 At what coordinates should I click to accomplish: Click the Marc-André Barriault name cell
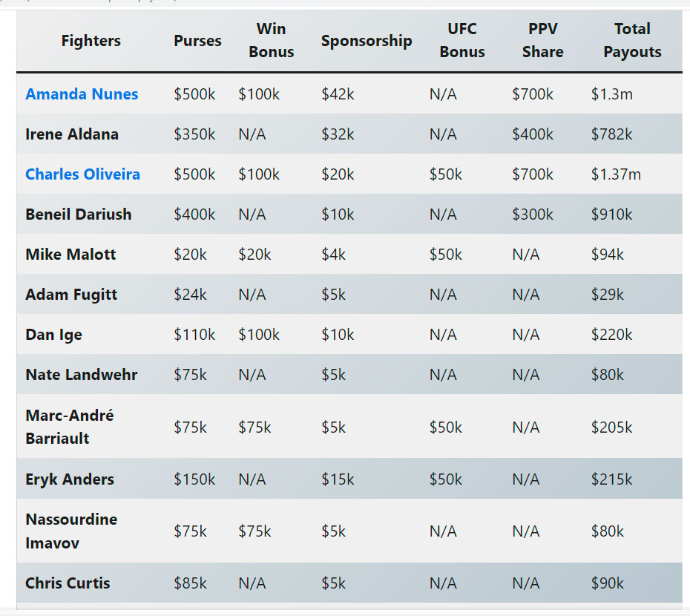(70, 427)
